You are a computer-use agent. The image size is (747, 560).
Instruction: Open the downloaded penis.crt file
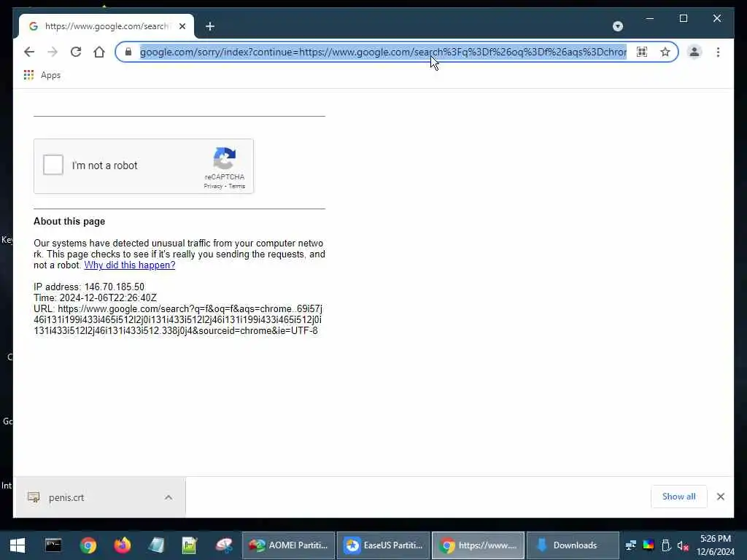click(66, 497)
